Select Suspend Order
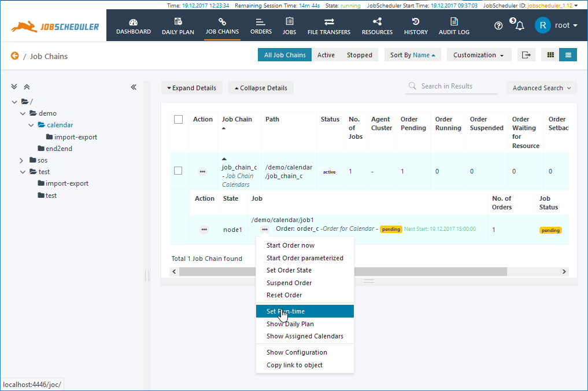588x391 pixels. [289, 283]
